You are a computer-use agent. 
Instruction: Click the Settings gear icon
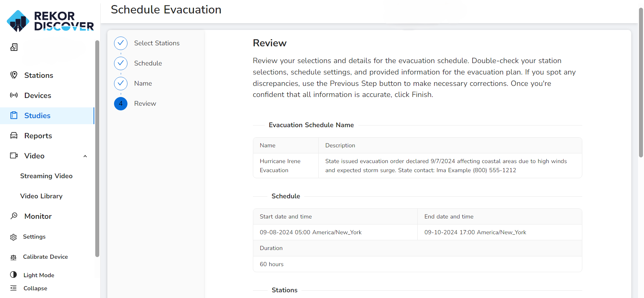pyautogui.click(x=13, y=237)
